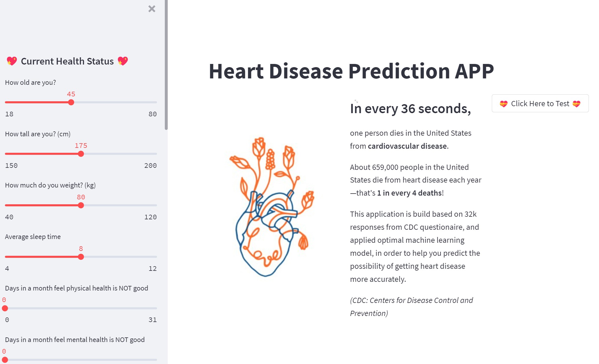
Task: Close the sidebar with the X icon
Action: tap(152, 9)
